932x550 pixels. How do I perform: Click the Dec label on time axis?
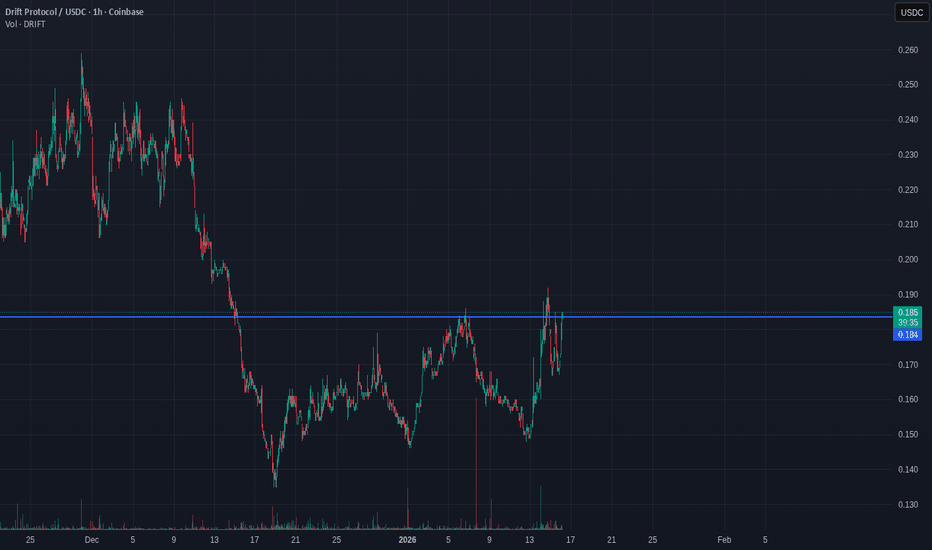(91, 540)
